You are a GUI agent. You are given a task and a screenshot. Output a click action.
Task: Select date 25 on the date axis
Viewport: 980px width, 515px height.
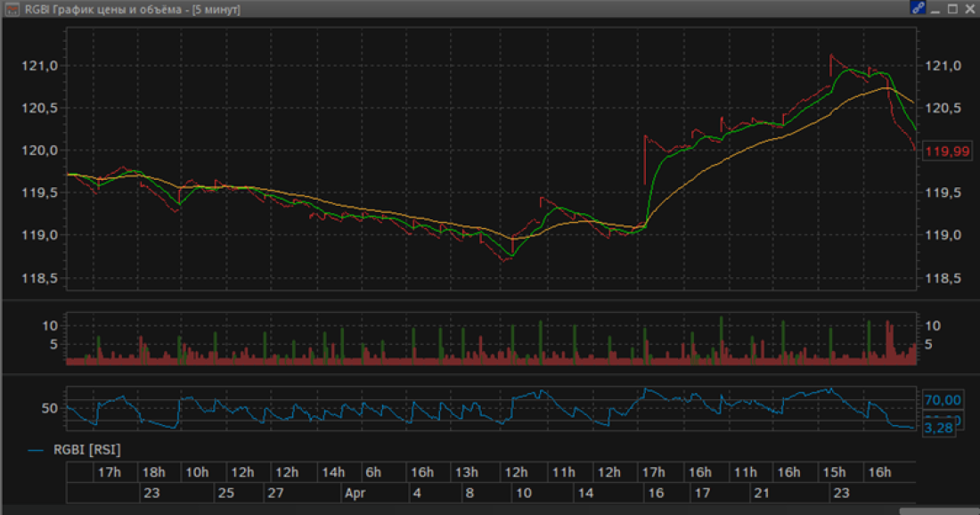pos(225,493)
